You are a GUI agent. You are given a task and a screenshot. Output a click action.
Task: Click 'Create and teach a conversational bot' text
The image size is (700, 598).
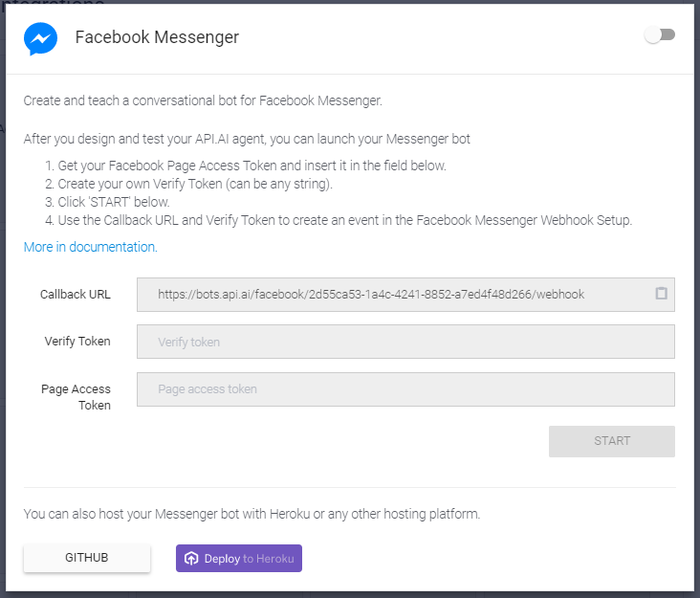tap(203, 100)
